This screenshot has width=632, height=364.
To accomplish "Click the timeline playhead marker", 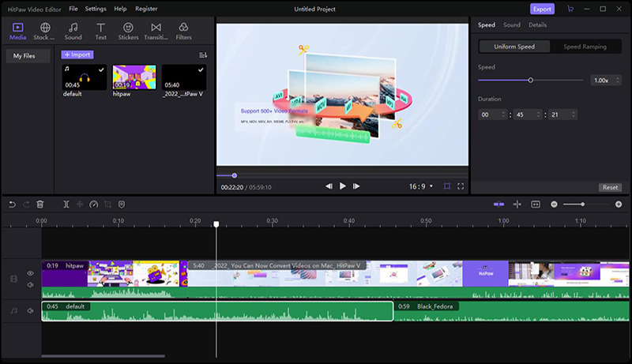I will 216,224.
